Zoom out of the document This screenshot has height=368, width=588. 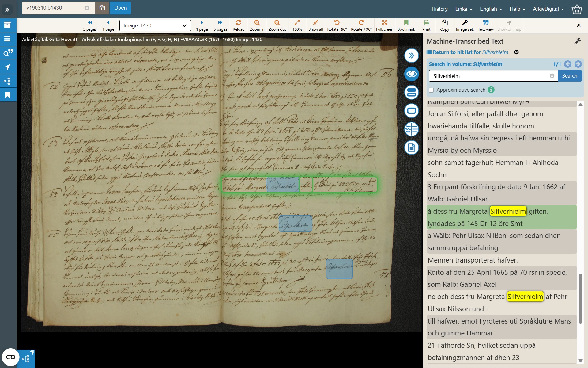[277, 25]
